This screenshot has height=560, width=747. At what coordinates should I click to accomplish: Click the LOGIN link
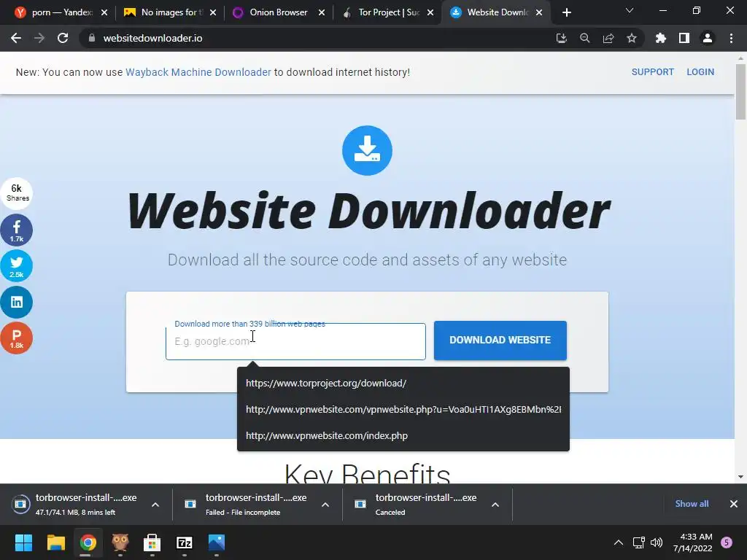(700, 72)
